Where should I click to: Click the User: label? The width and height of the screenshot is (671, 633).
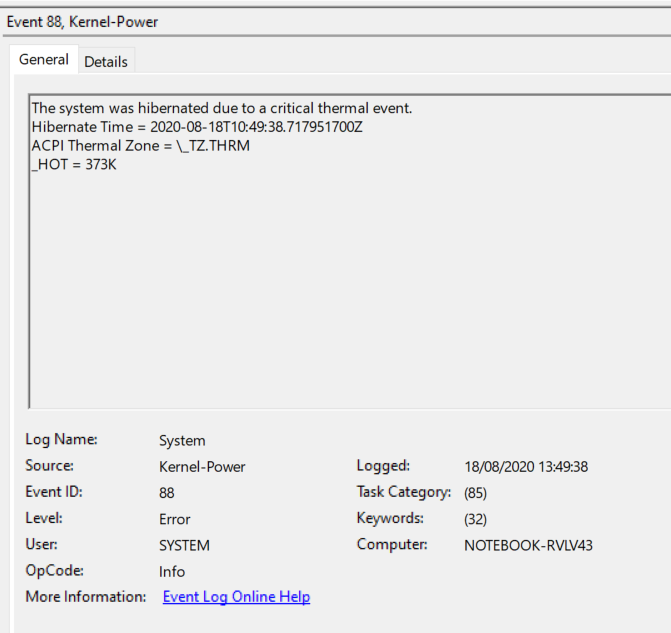41,544
